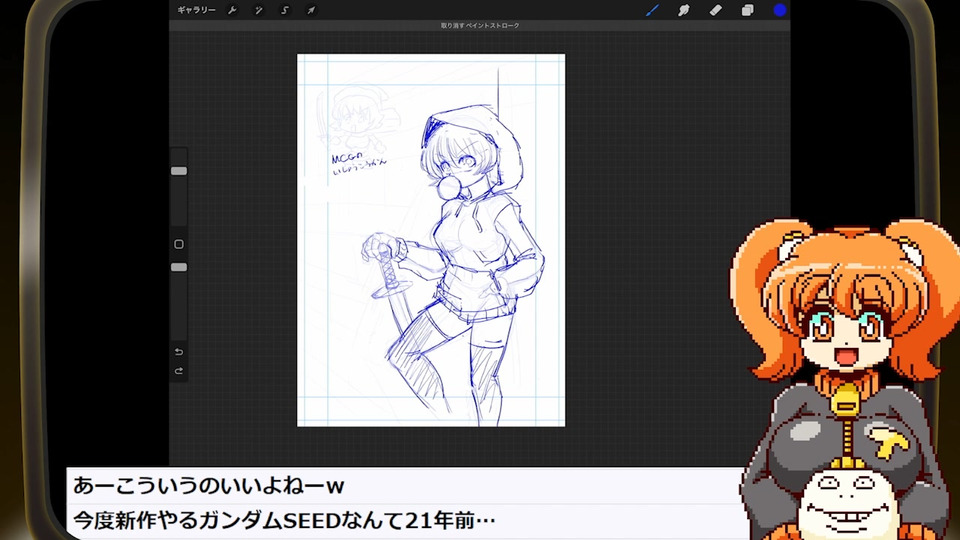Select the Selection S-shaped tool
The height and width of the screenshot is (540, 960).
tap(285, 10)
